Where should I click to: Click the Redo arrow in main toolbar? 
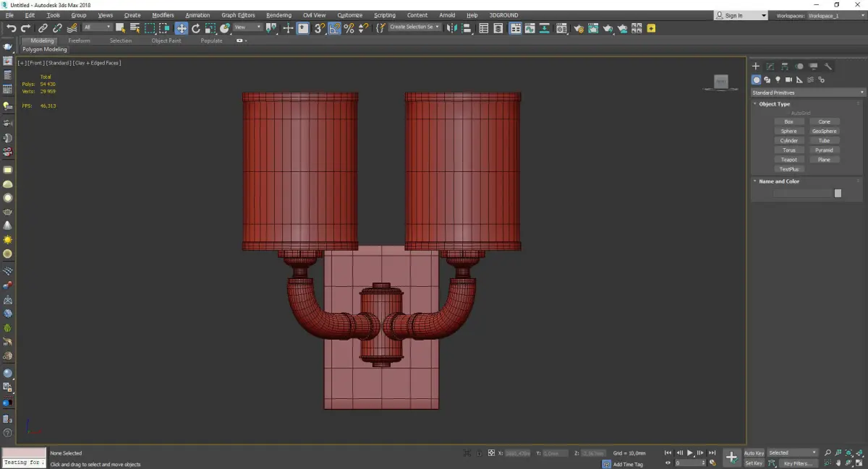point(25,28)
